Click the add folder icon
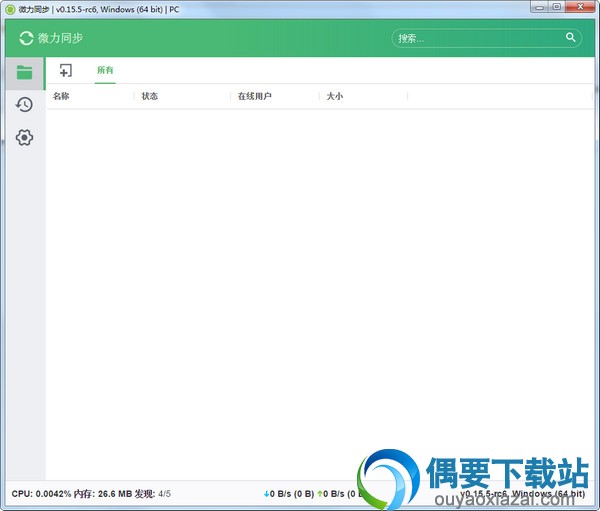This screenshot has height=511, width=600. tap(65, 70)
